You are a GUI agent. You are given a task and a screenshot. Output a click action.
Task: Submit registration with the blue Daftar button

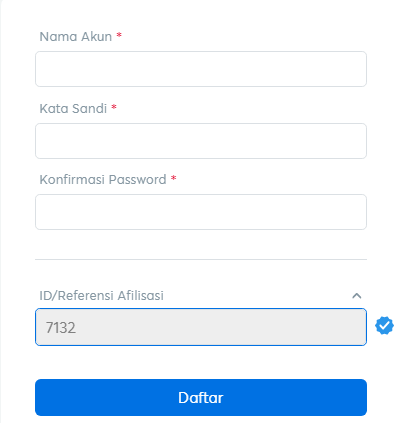pos(201,397)
